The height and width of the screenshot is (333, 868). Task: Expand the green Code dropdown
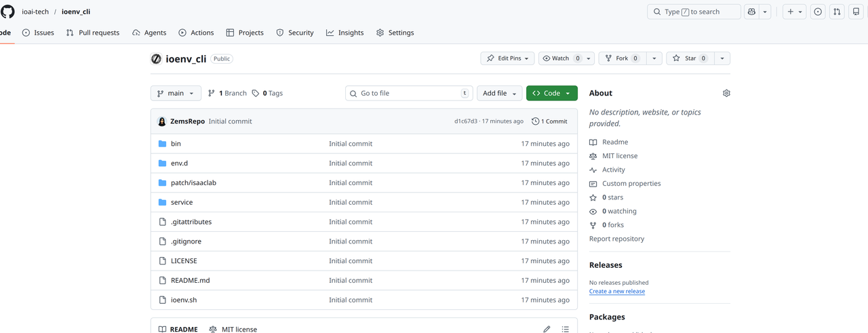coord(551,93)
